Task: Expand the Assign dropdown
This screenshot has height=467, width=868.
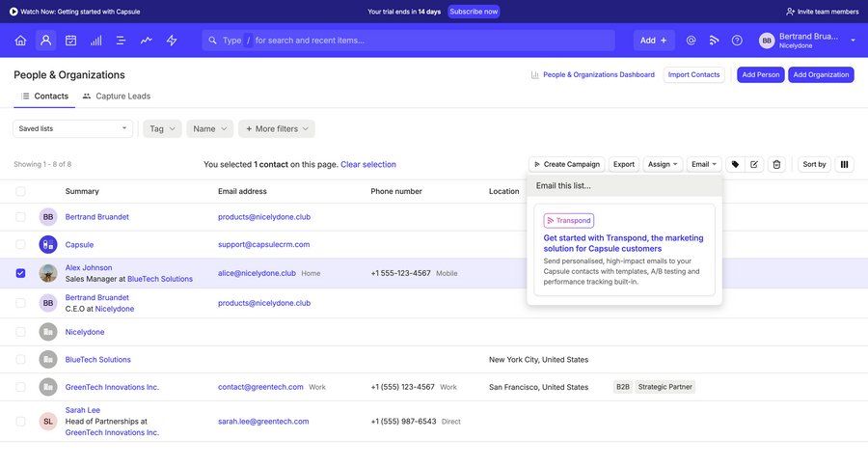Action: click(664, 164)
